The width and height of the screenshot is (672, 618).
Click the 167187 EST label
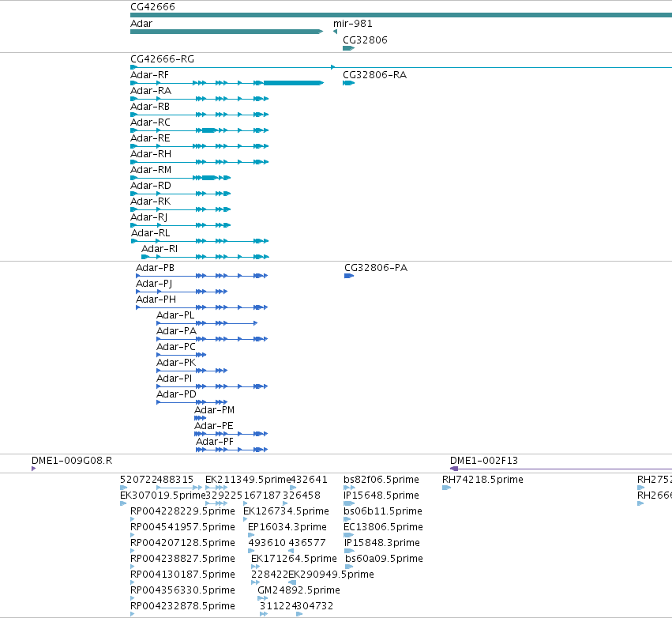click(x=262, y=496)
